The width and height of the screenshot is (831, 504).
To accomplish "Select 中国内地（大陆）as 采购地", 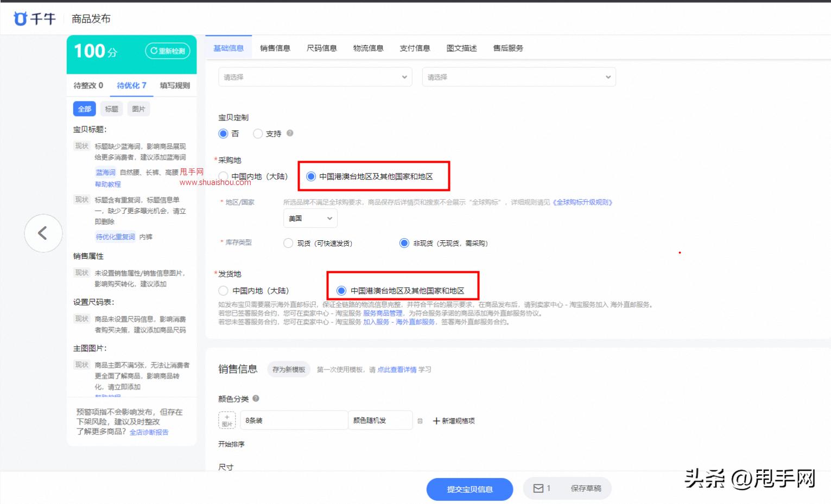I will point(223,176).
